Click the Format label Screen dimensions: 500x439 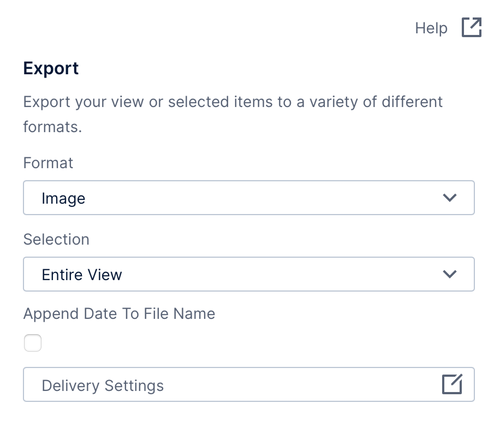point(48,163)
